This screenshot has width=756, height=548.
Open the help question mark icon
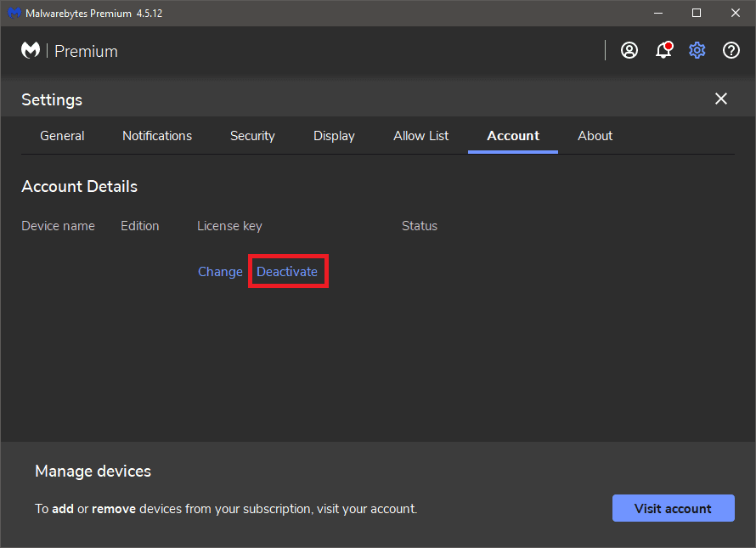tap(731, 50)
